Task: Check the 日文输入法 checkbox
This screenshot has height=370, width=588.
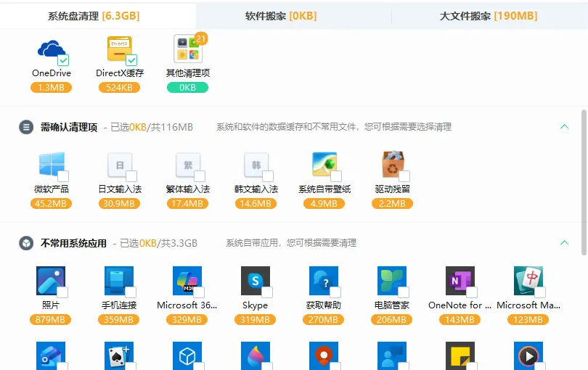Action: tap(131, 176)
